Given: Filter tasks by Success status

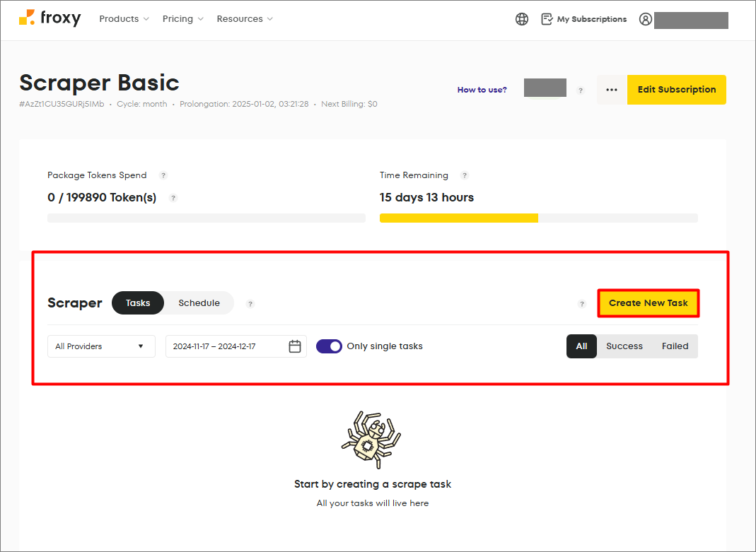Looking at the screenshot, I should pos(624,346).
